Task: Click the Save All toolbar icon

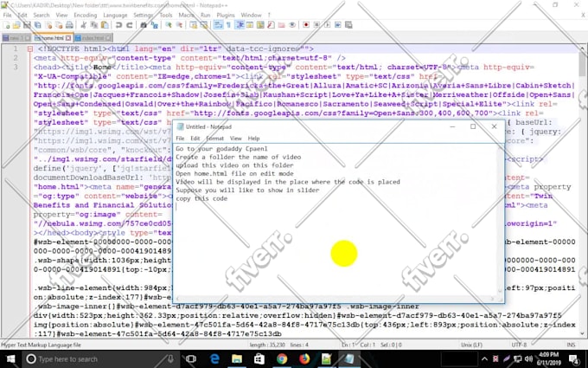Action: [x=37, y=25]
